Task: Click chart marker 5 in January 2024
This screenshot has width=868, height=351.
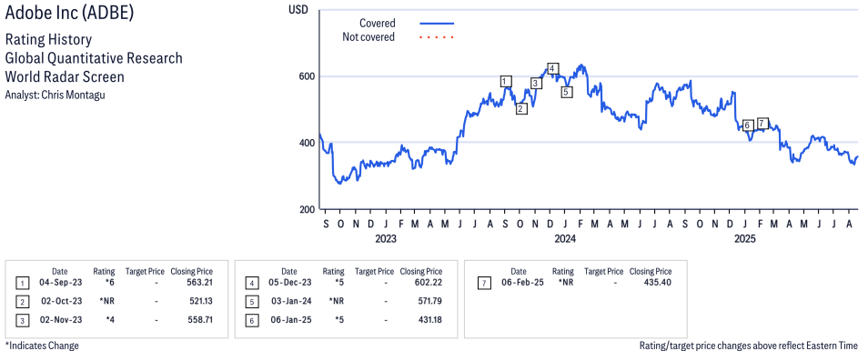Action: click(x=566, y=92)
